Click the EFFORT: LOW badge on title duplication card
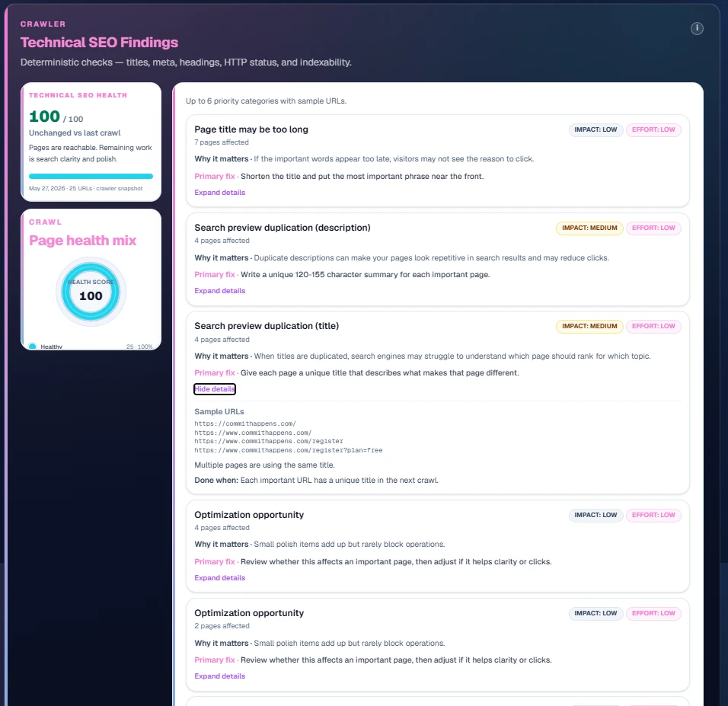This screenshot has height=706, width=728. click(x=653, y=326)
